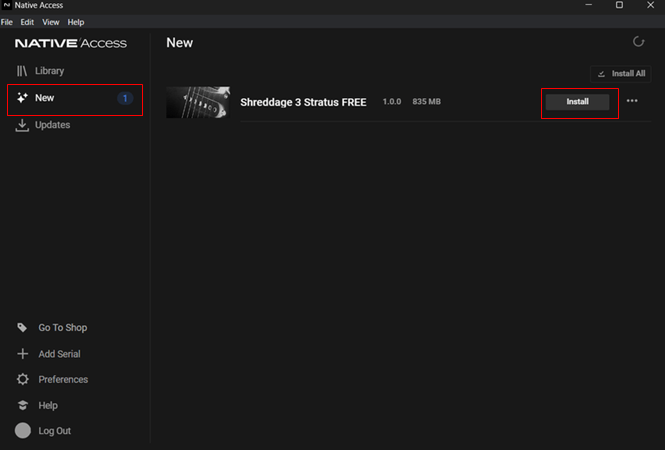The width and height of the screenshot is (665, 450).
Task: Click the Shreddage 3 Stratus guitar thumbnail
Action: pyautogui.click(x=198, y=102)
